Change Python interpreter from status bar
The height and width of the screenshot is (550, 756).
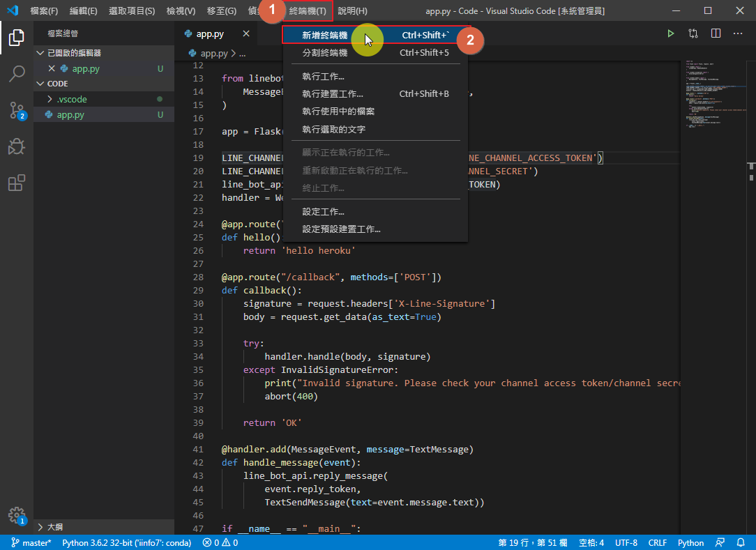[126, 542]
